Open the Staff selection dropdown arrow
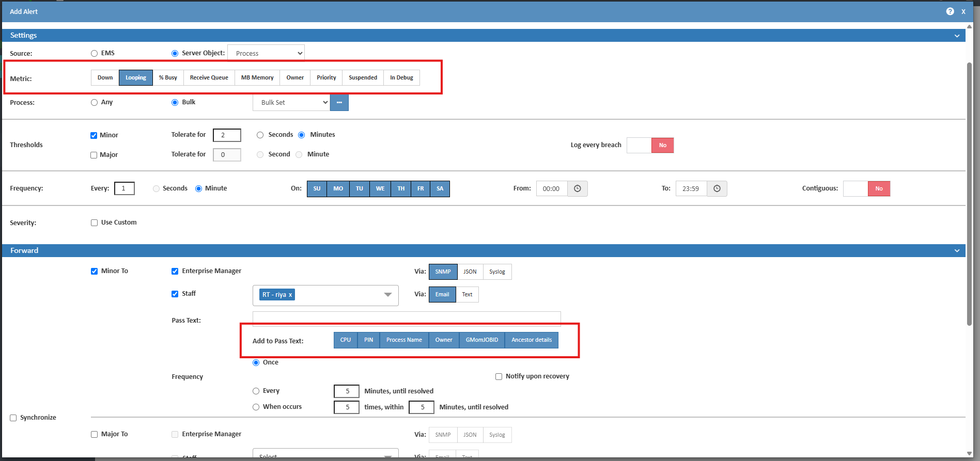This screenshot has width=980, height=461. tap(387, 295)
